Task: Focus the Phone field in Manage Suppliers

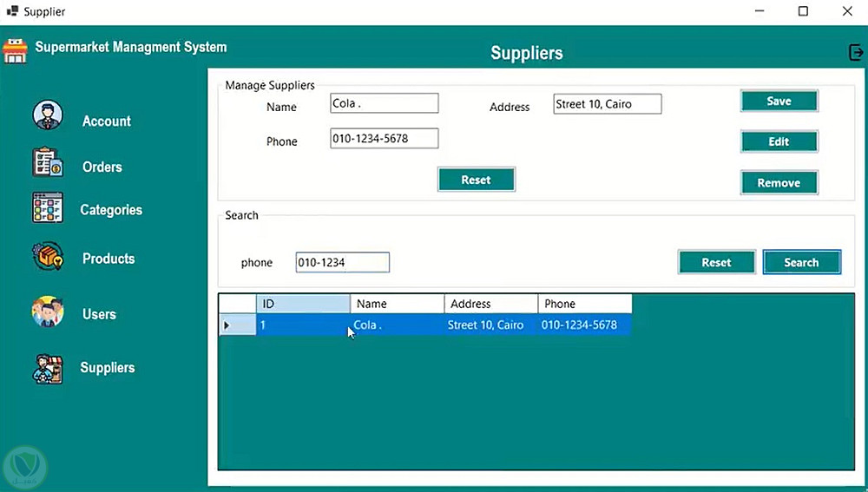Action: click(385, 138)
